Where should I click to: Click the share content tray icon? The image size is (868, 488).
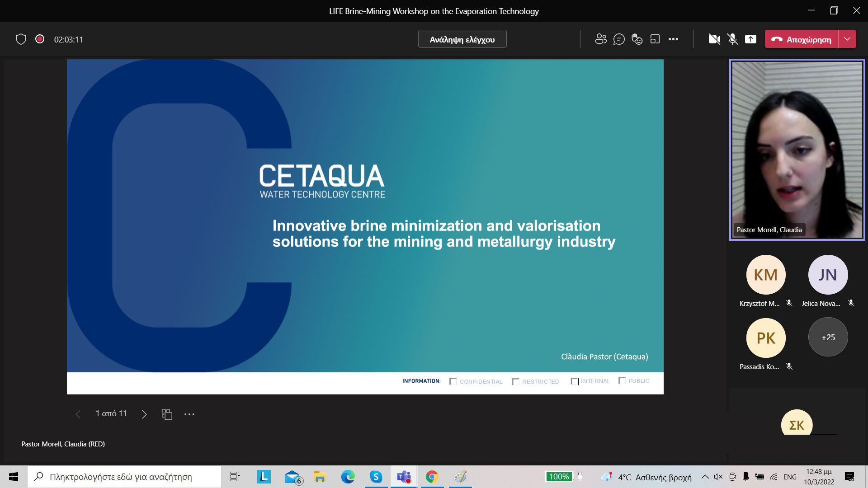coord(750,39)
